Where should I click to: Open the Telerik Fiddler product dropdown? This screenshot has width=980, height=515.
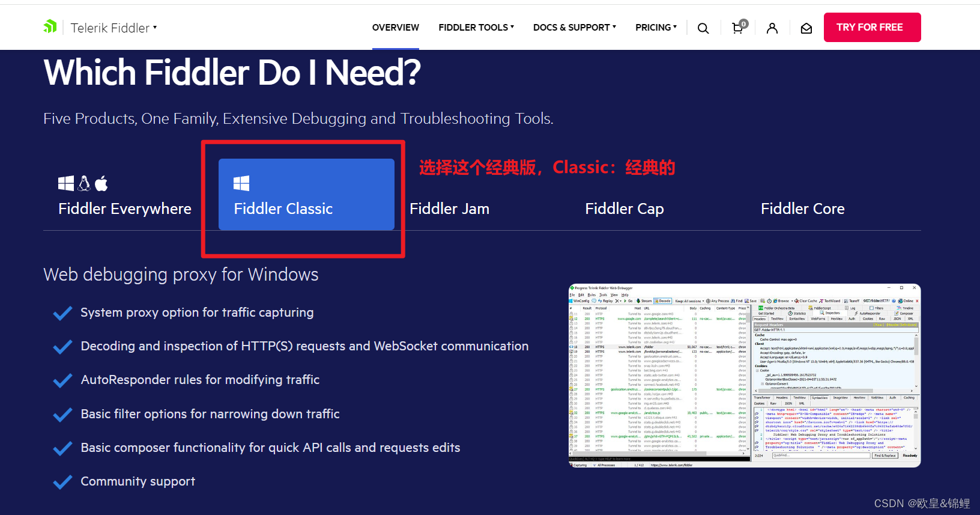(x=113, y=28)
